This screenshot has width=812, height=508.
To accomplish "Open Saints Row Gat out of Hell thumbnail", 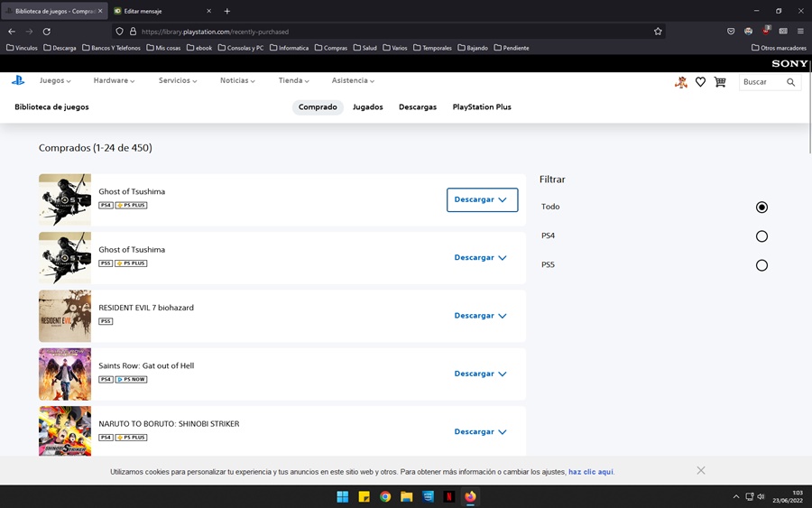I will 65,374.
